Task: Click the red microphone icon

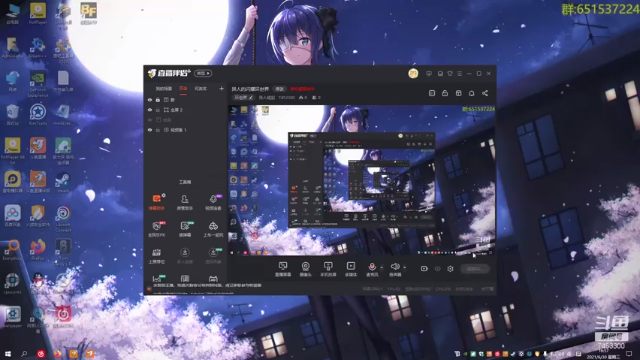Action: pos(372,266)
